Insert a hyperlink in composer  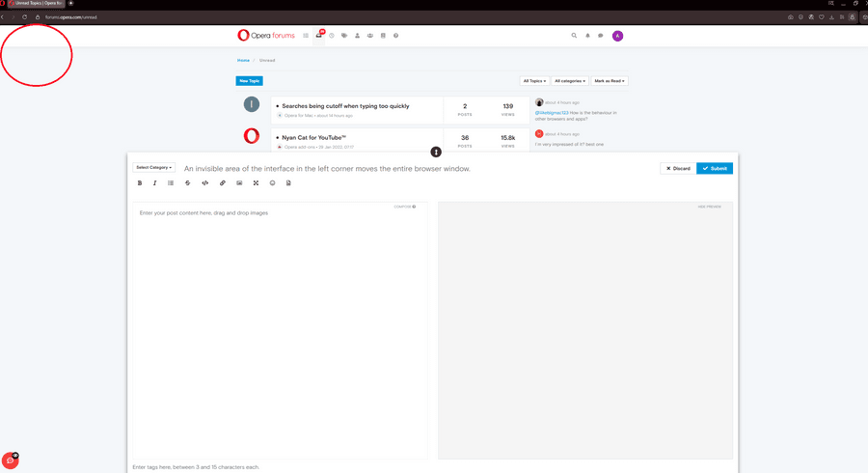point(223,183)
